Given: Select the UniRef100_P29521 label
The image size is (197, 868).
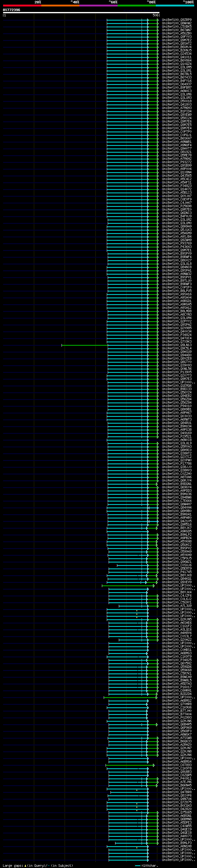Looking at the screenshot, I should [177, 436].
